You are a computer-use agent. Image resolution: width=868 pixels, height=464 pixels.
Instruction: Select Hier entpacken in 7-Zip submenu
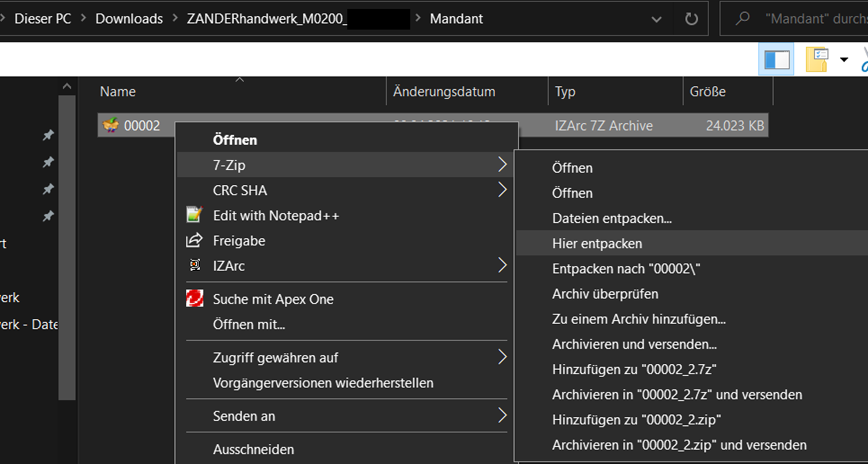coord(597,244)
